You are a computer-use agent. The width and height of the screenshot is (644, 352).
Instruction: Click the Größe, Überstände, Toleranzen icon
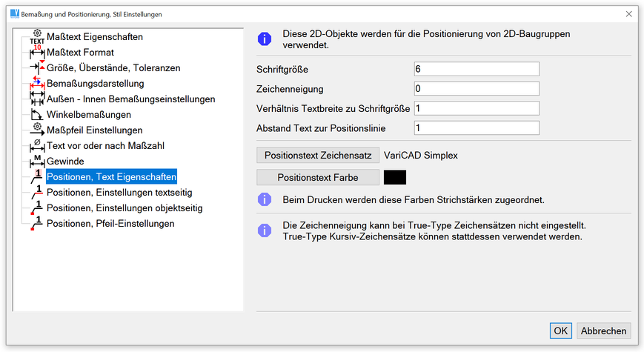point(37,68)
